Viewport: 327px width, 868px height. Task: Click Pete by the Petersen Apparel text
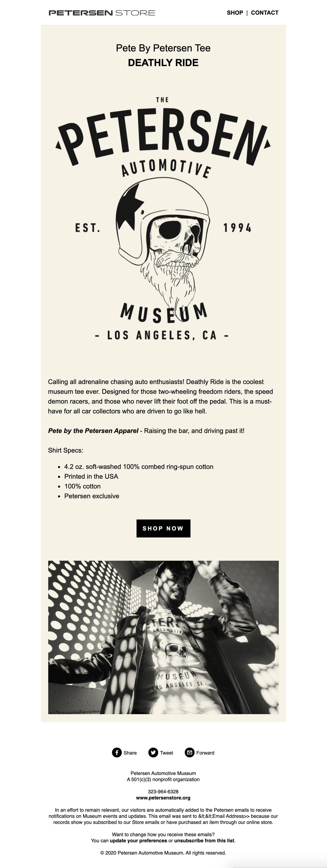(93, 431)
